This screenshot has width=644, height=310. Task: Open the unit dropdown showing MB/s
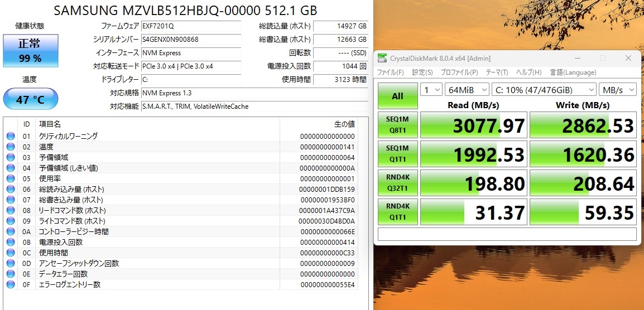[618, 90]
